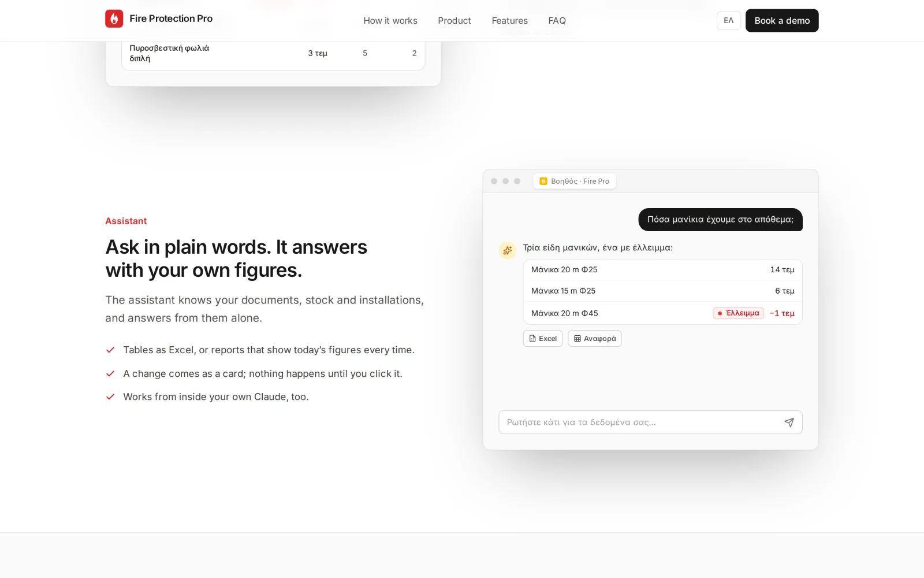The width and height of the screenshot is (924, 578).
Task: Select the Μάνικα 15 m Φ25 row
Action: coord(662,291)
